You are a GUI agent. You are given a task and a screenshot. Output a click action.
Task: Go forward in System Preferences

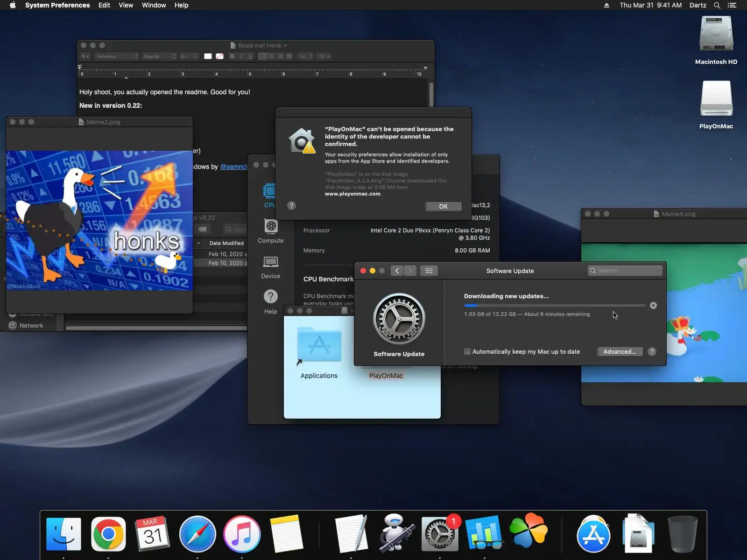click(x=410, y=271)
